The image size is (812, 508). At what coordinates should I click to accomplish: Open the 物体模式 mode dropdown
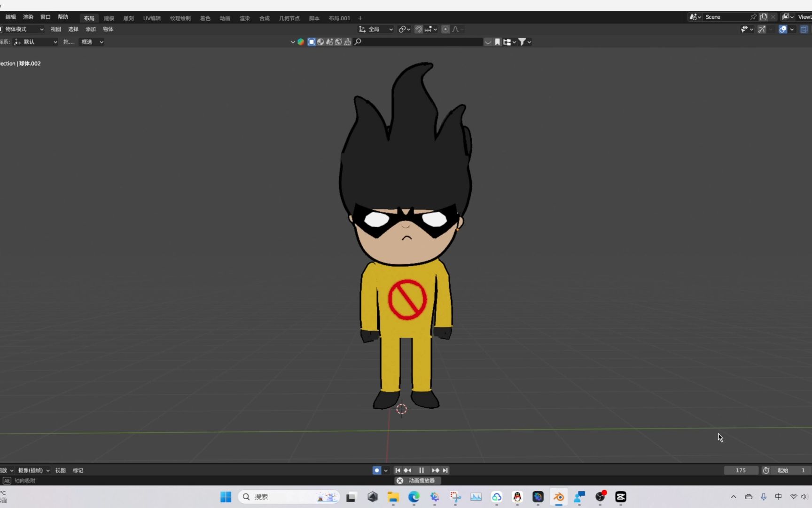(x=22, y=29)
